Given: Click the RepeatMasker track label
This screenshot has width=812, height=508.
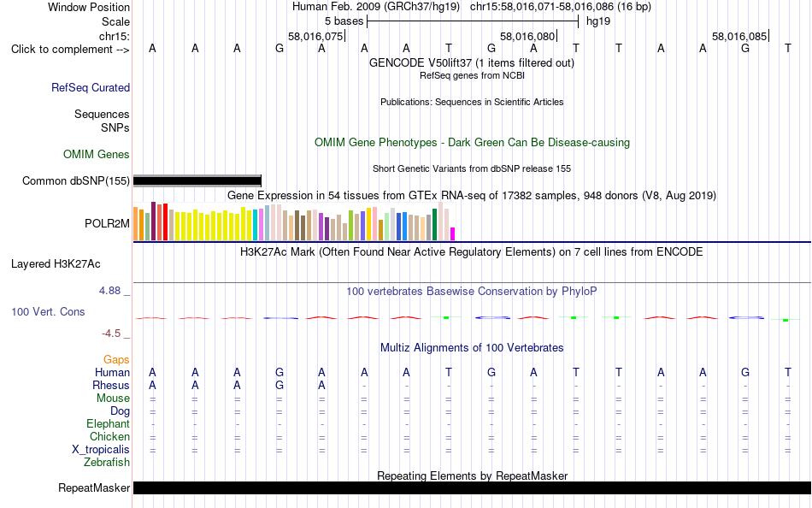Looking at the screenshot, I should (x=94, y=487).
